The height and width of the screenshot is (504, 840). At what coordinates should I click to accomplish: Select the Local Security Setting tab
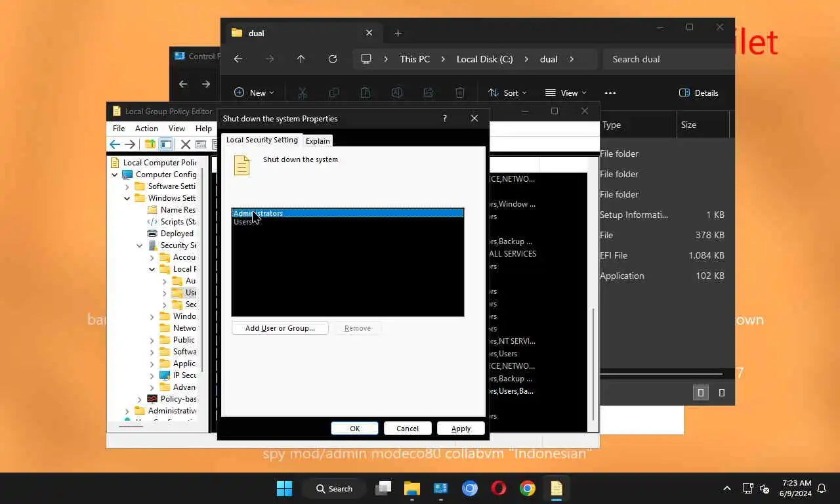pos(262,140)
